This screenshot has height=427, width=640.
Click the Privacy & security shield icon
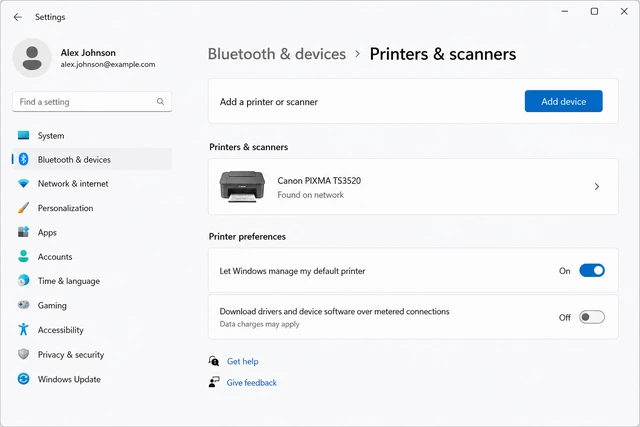[x=24, y=354]
